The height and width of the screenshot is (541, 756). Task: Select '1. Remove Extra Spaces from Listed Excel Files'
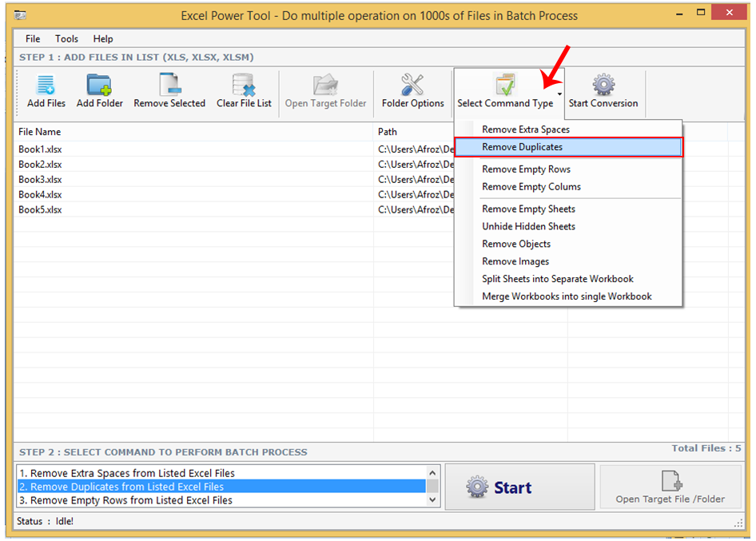point(222,473)
